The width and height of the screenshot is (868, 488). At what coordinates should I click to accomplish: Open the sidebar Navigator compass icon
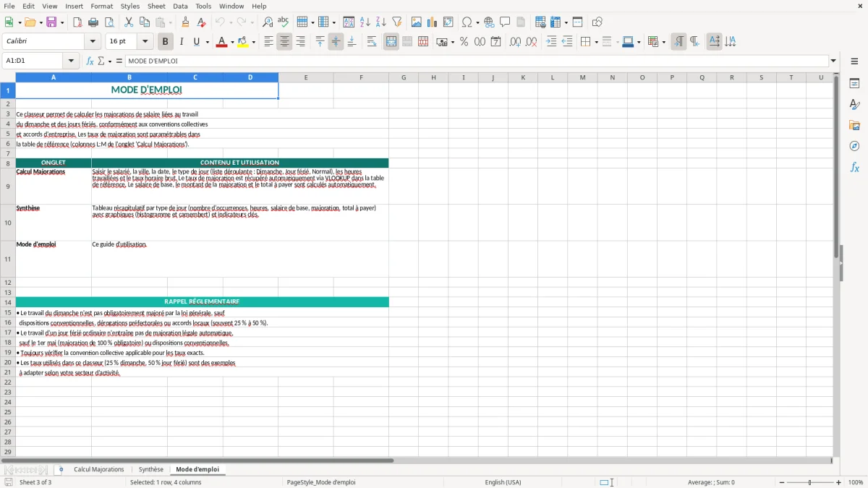[x=854, y=146]
